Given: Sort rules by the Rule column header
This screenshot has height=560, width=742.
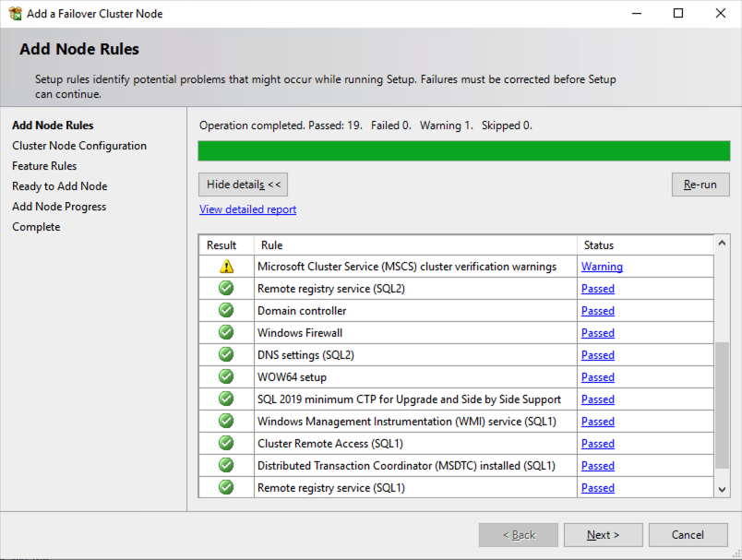Looking at the screenshot, I should (x=415, y=245).
